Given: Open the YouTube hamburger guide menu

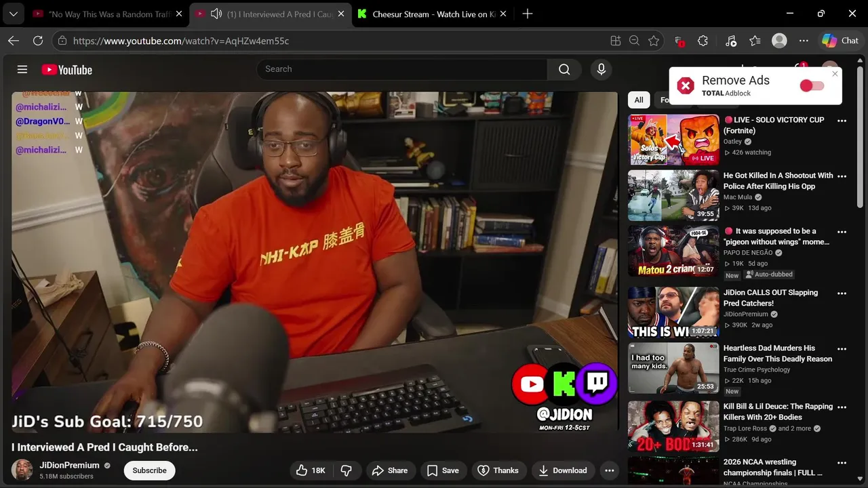Looking at the screenshot, I should coord(22,69).
